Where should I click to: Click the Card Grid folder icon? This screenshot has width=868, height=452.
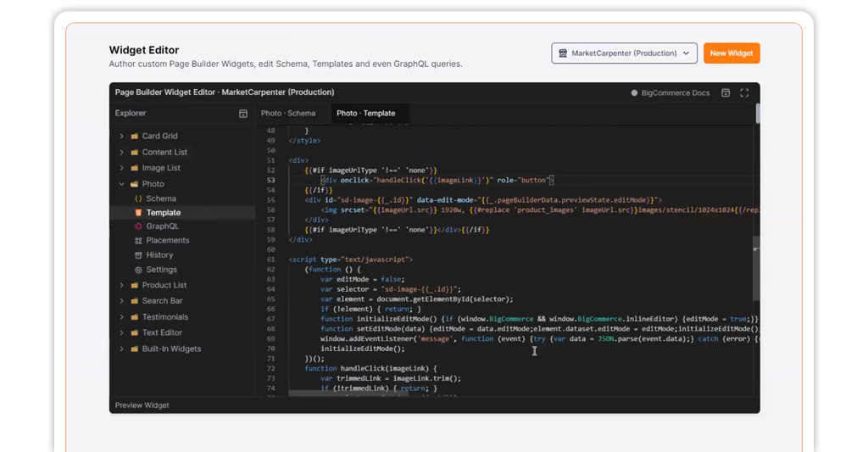(x=135, y=136)
